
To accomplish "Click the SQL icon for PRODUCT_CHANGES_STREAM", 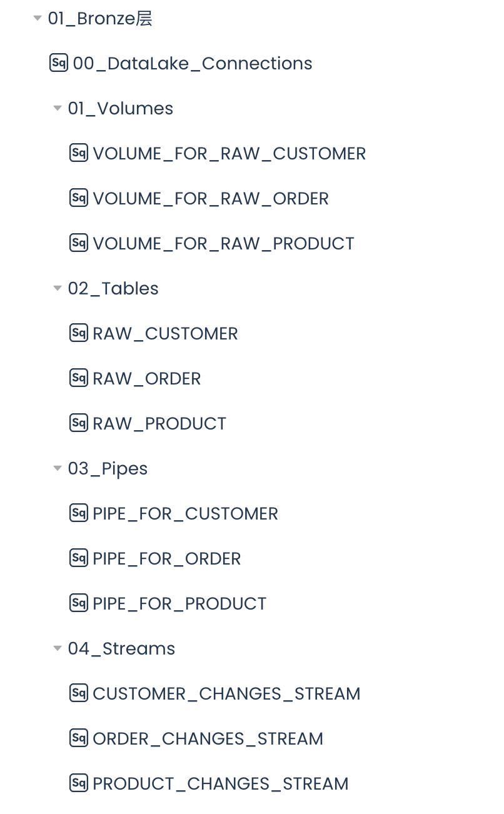I will click(78, 783).
